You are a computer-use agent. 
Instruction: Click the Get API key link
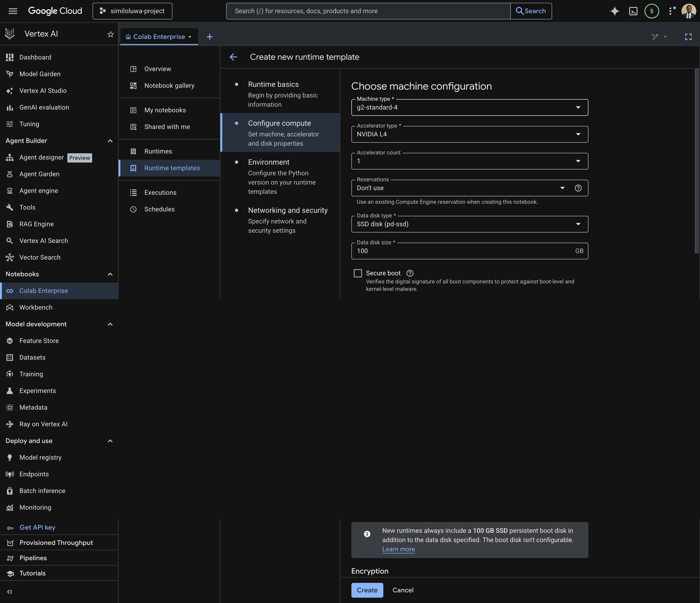(x=37, y=527)
